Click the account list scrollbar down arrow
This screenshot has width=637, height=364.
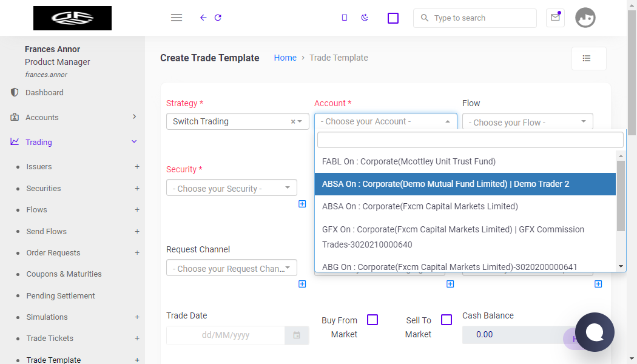621,266
